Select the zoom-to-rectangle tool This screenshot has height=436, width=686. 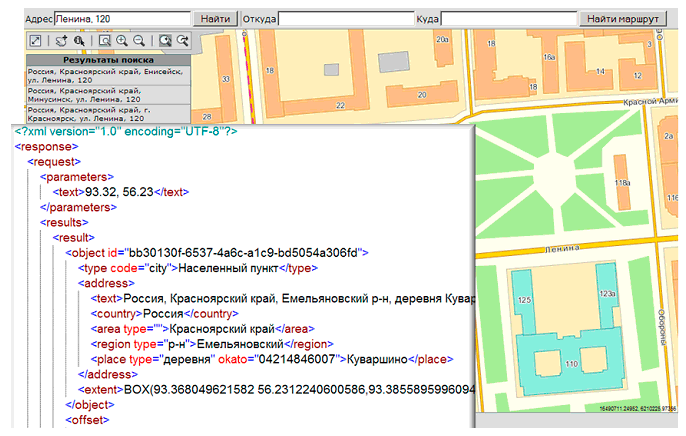tap(105, 40)
